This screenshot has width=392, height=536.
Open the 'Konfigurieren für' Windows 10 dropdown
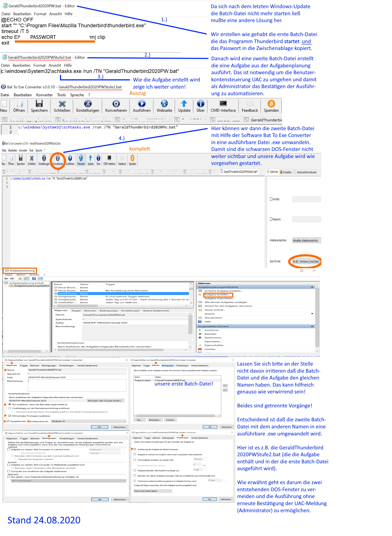[88, 421]
